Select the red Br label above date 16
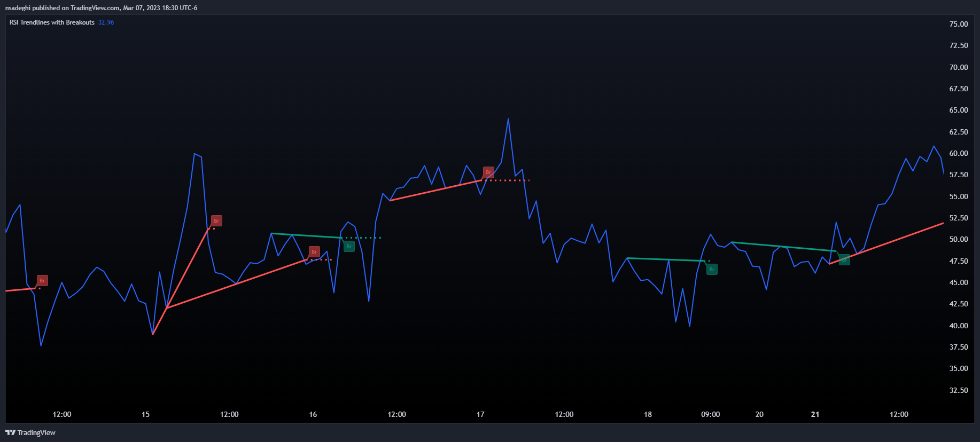The height and width of the screenshot is (442, 980). point(314,251)
